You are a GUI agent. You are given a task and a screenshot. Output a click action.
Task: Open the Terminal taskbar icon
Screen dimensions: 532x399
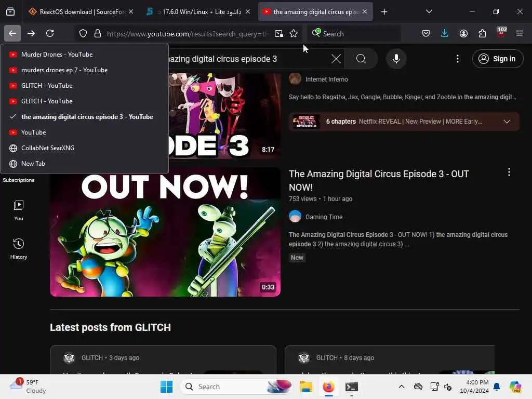[352, 387]
